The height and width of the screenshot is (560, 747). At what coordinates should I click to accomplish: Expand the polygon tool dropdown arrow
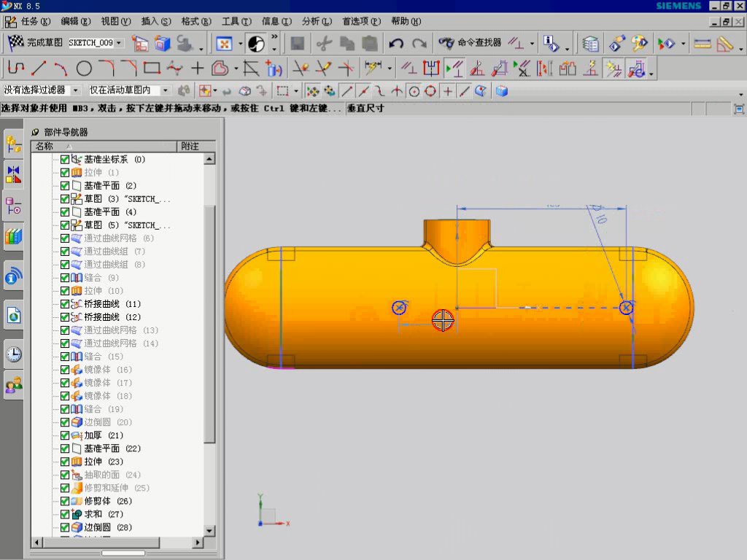click(x=236, y=69)
